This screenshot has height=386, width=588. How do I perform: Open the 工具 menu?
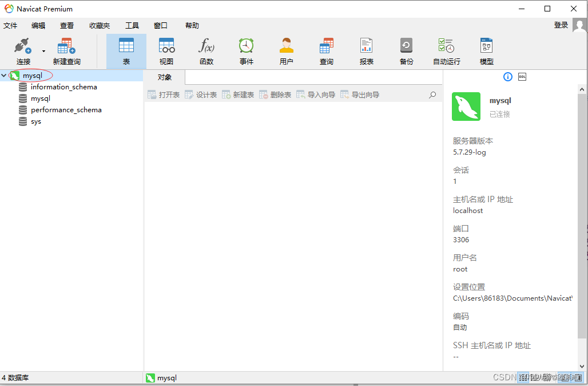click(132, 26)
